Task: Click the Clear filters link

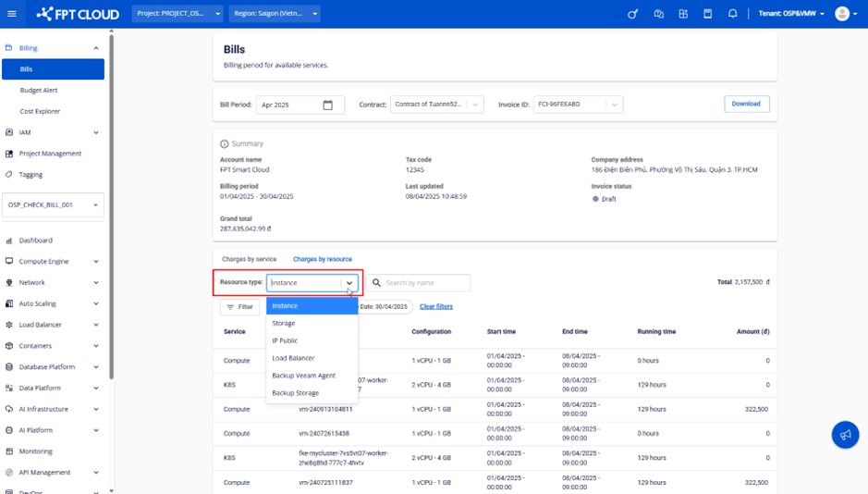Action: [x=435, y=306]
